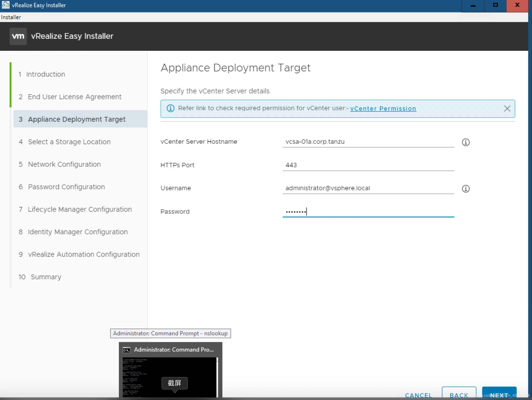Jump to Select a Storage Location step
This screenshot has width=532, height=400.
pos(69,142)
